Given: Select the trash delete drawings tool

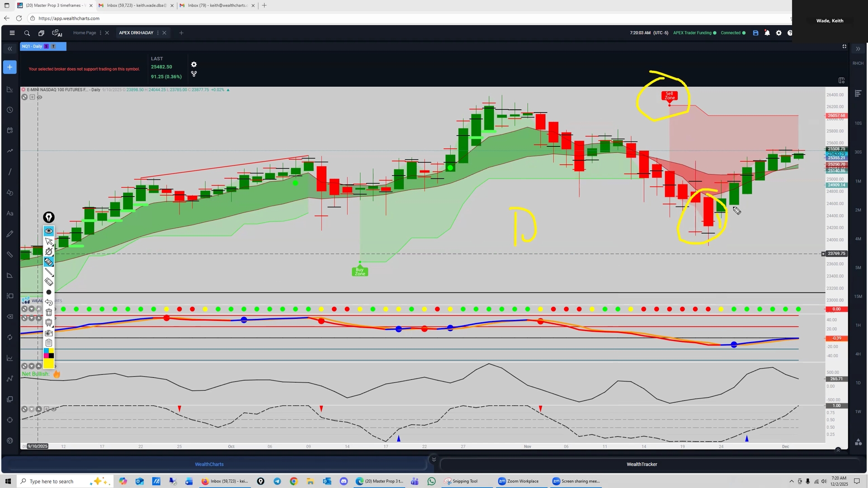Looking at the screenshot, I should (49, 312).
